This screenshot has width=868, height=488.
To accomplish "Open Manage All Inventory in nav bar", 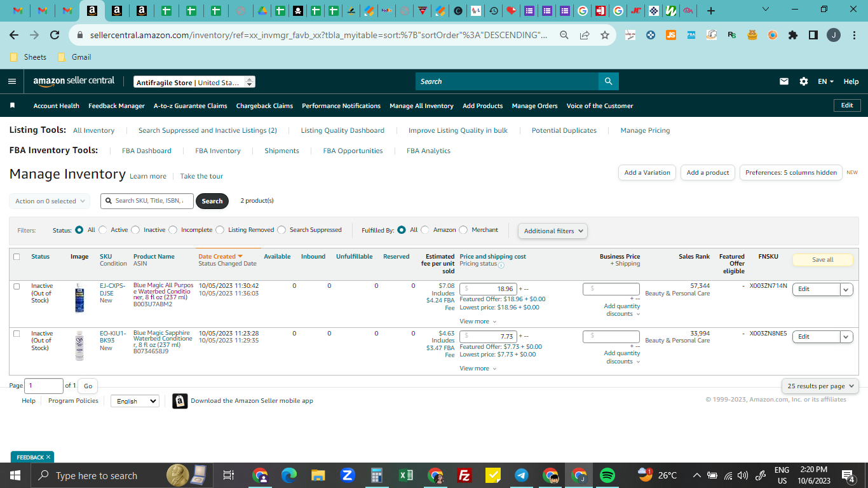I will tap(421, 105).
